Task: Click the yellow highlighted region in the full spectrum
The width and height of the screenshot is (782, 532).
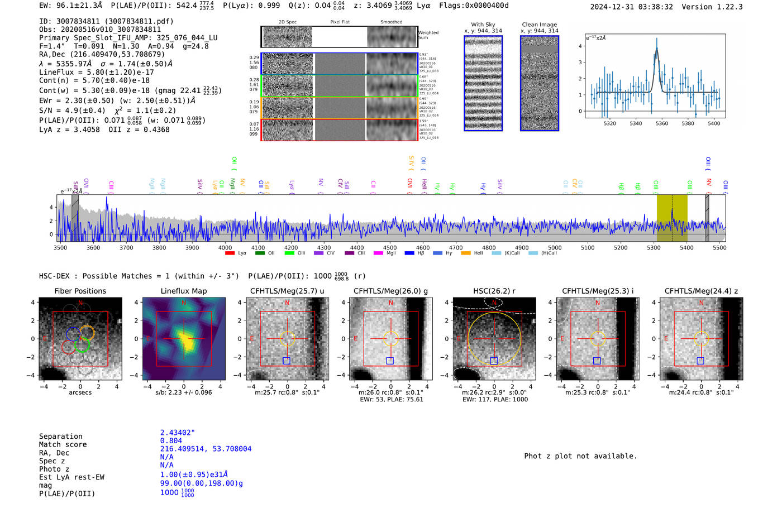Action: (x=672, y=218)
